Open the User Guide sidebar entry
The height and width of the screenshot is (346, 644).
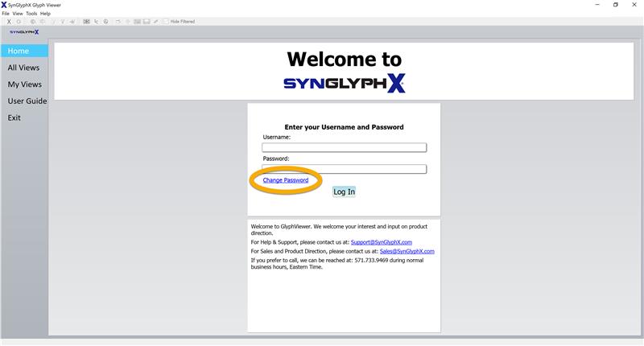coord(27,101)
